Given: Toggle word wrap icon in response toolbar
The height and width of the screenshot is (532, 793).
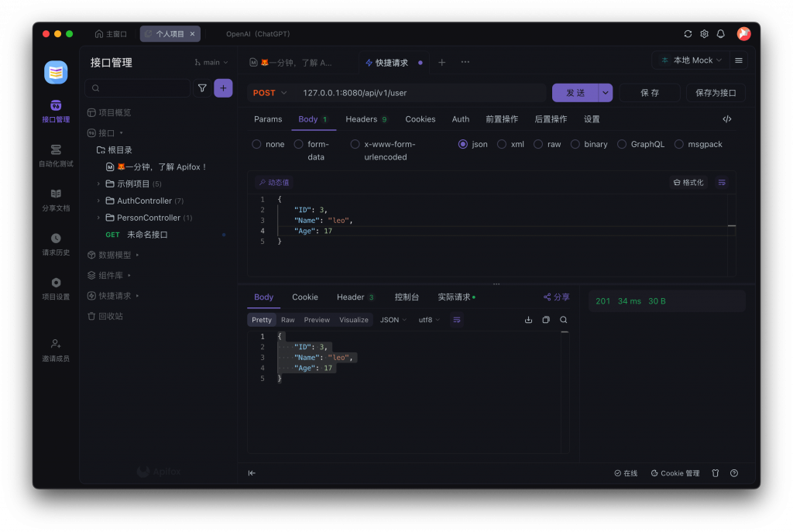Looking at the screenshot, I should (x=457, y=320).
